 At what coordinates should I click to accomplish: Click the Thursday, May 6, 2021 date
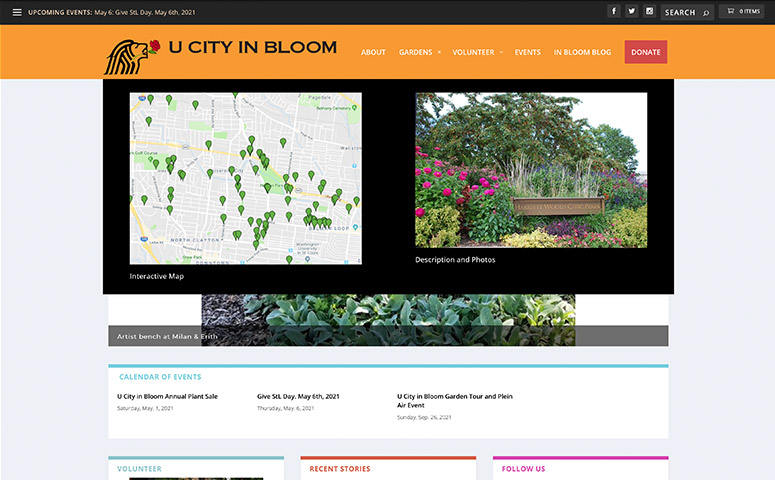pyautogui.click(x=285, y=408)
